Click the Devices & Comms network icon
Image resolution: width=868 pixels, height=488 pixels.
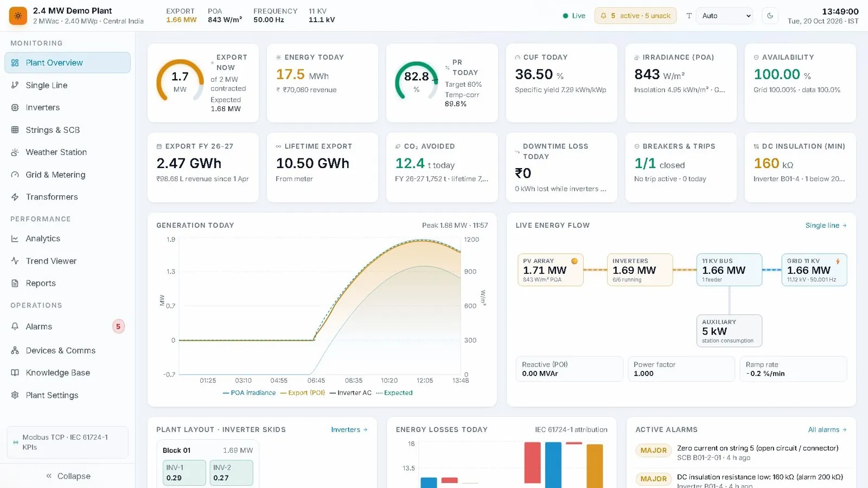point(15,350)
